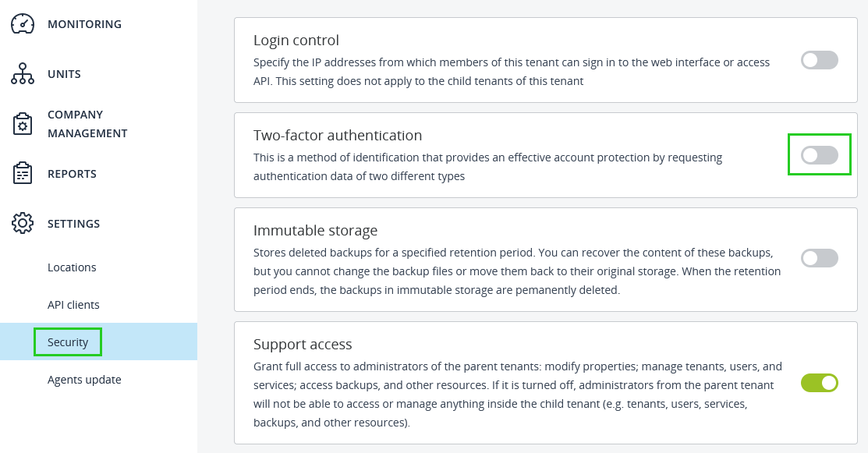This screenshot has width=868, height=453.
Task: Click the Units hierarchy icon
Action: click(23, 74)
